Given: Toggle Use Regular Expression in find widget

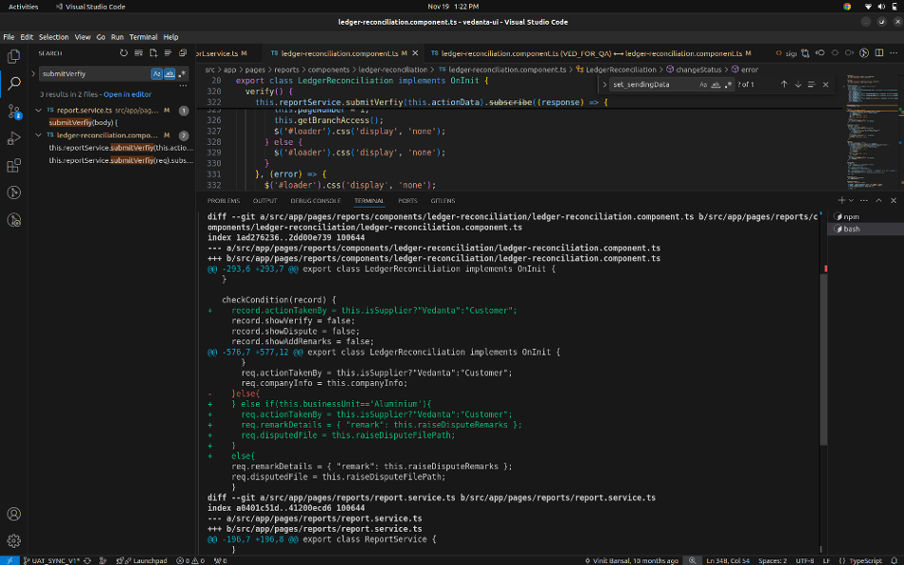Looking at the screenshot, I should tap(728, 85).
